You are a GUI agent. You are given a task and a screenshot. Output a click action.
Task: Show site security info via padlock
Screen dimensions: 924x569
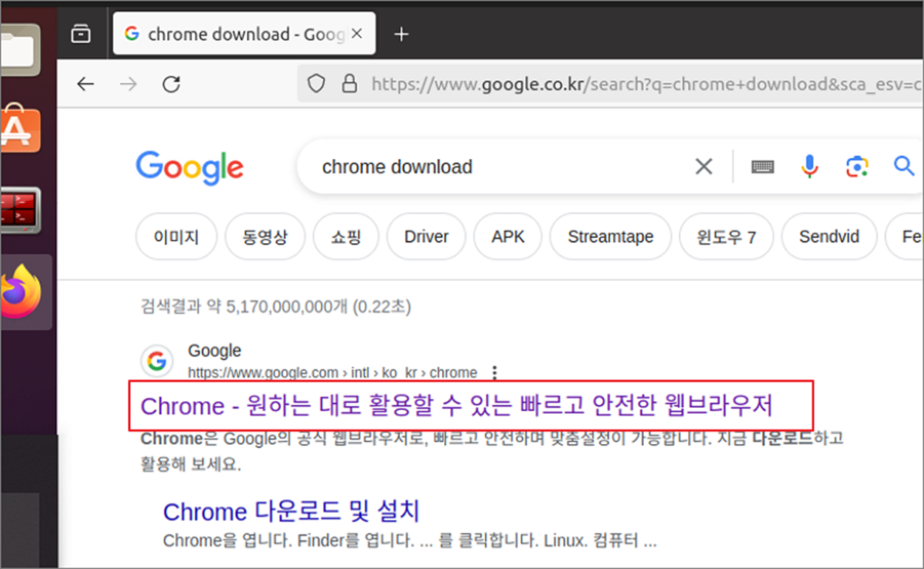coord(349,84)
